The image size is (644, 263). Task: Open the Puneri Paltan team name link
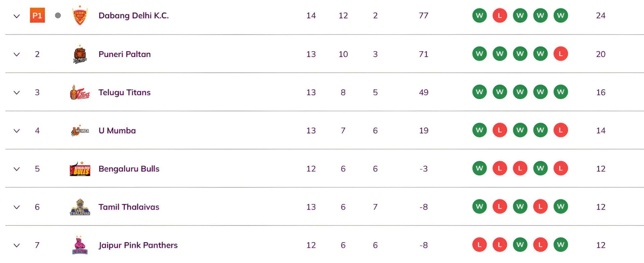(124, 54)
